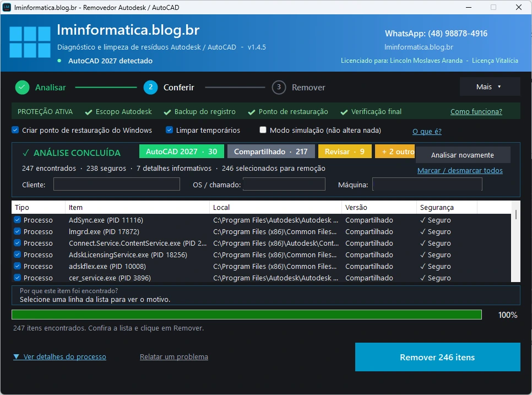Sort by Tipo column header
532x395 pixels.
pos(39,207)
